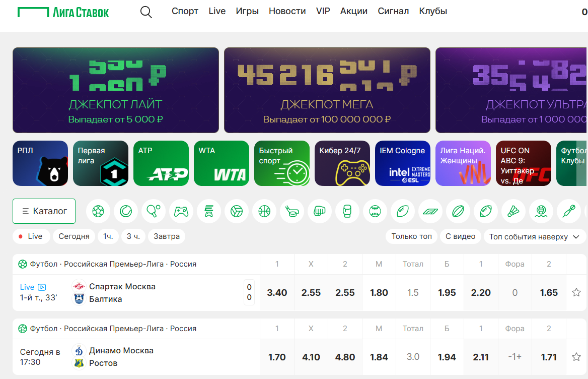
Task: Select the football sport filter icon
Action: pos(98,211)
